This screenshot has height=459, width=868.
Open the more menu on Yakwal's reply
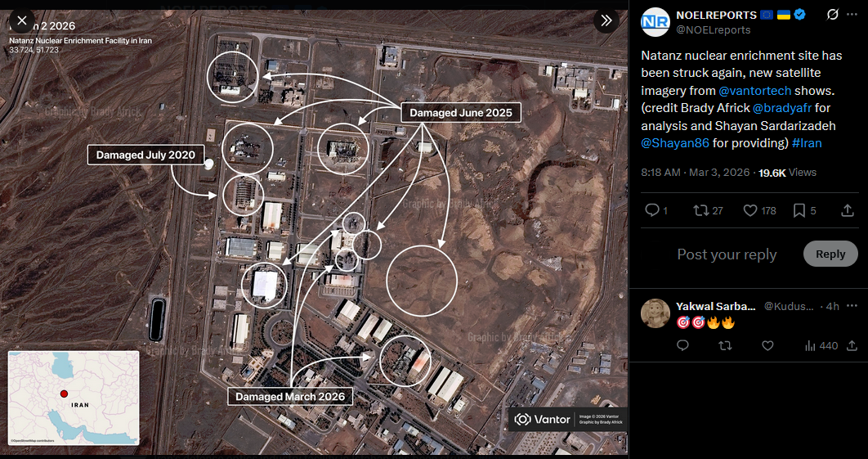coord(853,306)
